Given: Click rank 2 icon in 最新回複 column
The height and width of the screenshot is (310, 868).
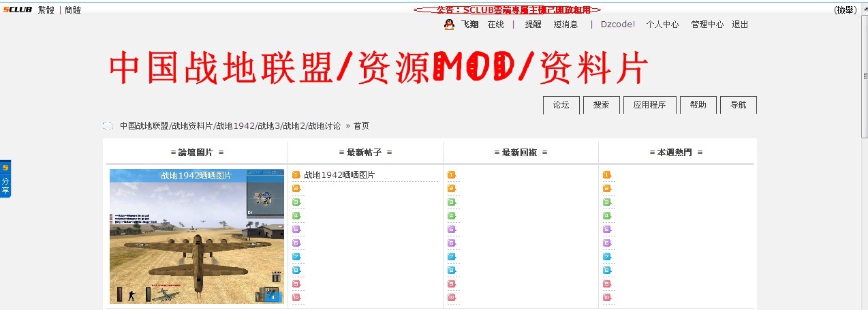Looking at the screenshot, I should click(452, 189).
